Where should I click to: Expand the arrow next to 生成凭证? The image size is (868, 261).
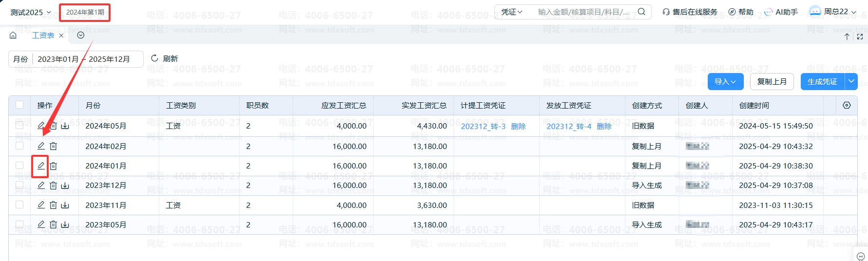[x=851, y=81]
